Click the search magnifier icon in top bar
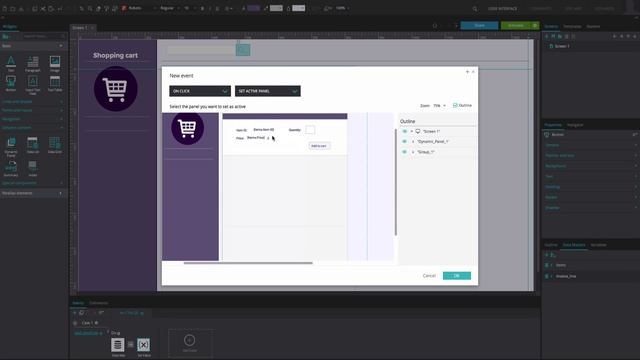 (x=475, y=9)
